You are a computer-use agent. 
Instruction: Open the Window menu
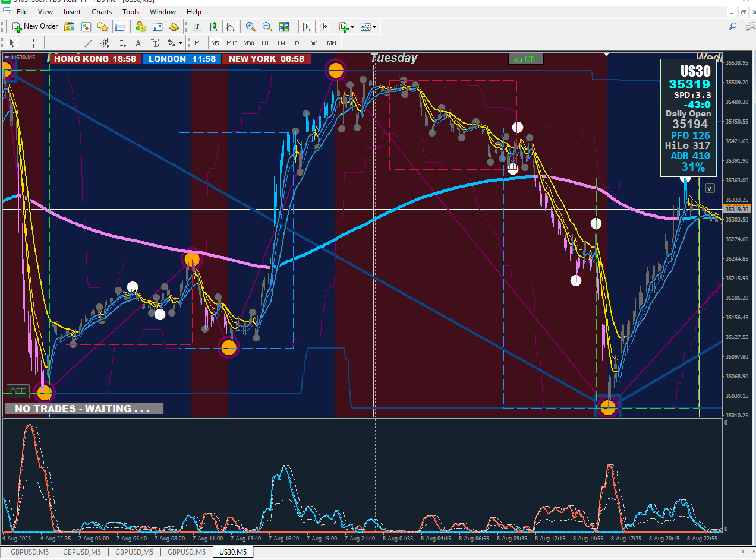coord(163,11)
